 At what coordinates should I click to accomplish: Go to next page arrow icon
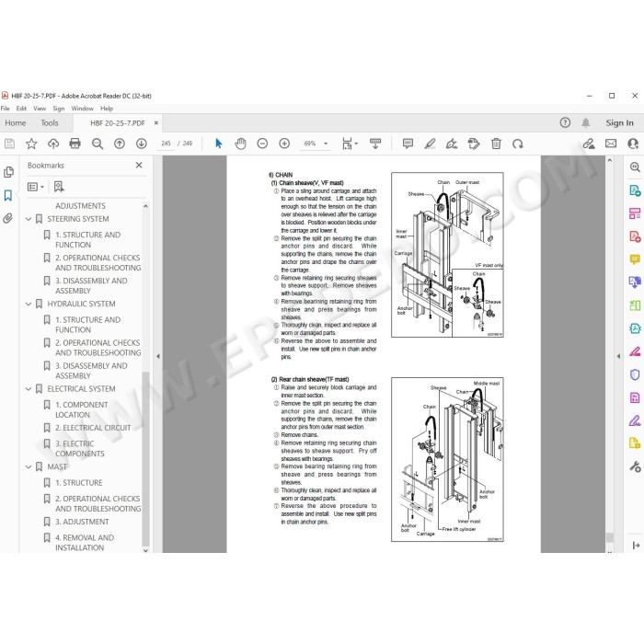(x=142, y=144)
